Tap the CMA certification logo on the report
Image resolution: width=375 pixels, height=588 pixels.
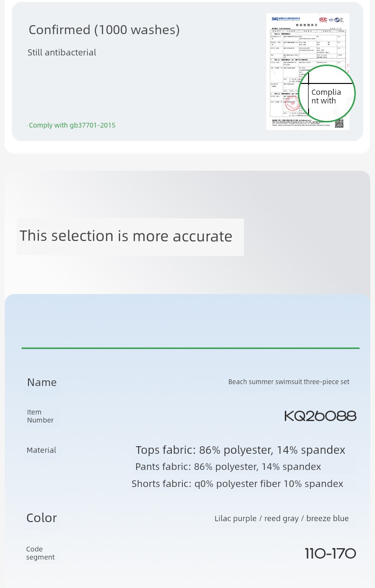pyautogui.click(x=323, y=19)
